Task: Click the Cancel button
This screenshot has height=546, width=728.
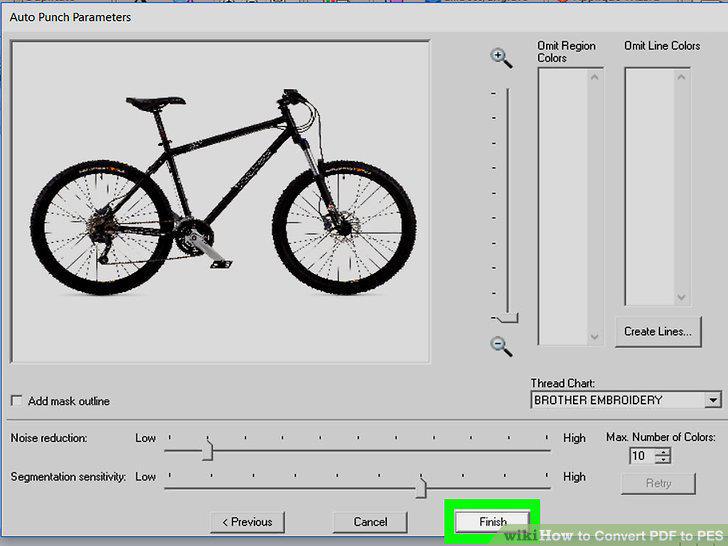Action: 370,522
